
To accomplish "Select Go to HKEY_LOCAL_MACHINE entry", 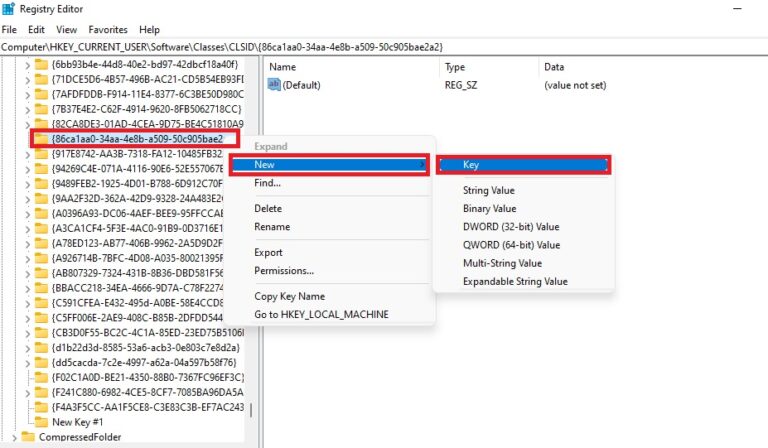I will [x=321, y=314].
